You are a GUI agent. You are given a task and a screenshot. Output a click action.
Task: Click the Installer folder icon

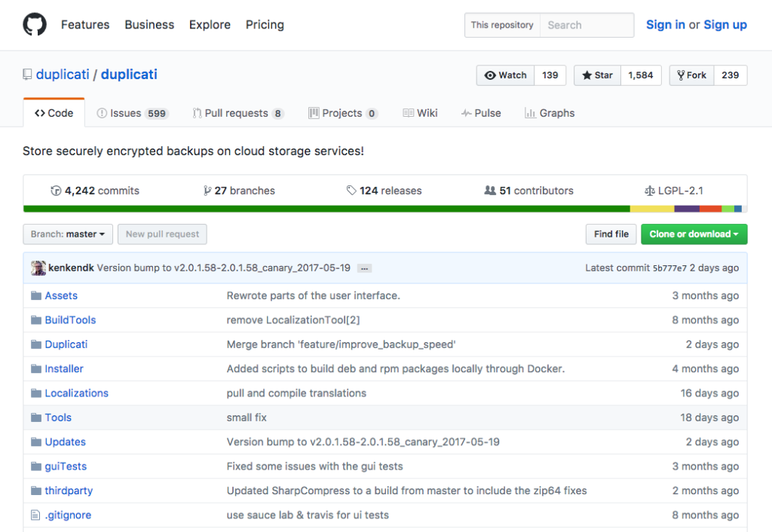pyautogui.click(x=36, y=369)
